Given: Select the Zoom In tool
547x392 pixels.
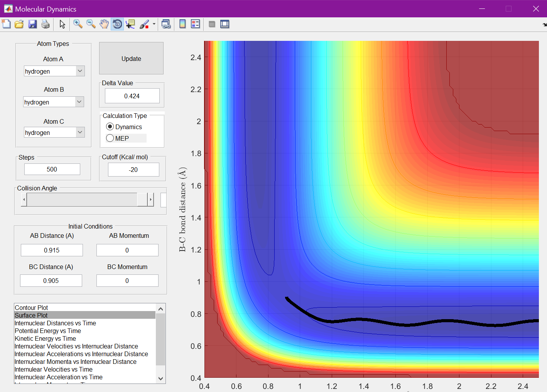Looking at the screenshot, I should pos(78,24).
